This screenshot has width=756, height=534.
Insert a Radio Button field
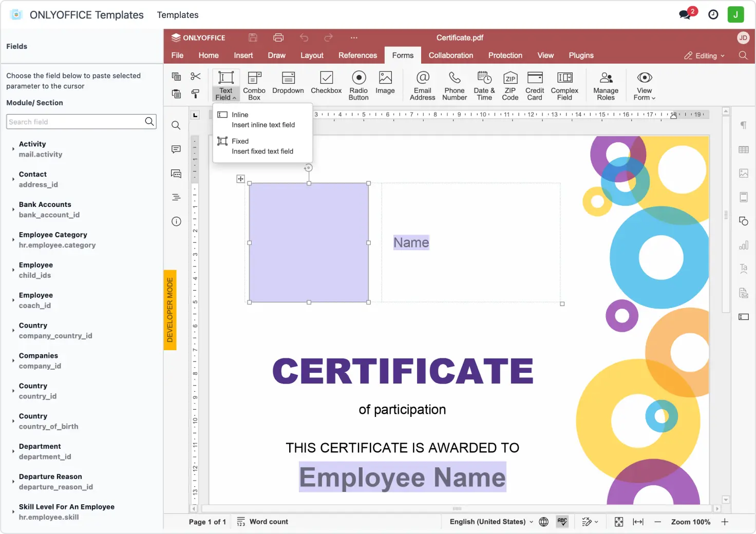[358, 86]
